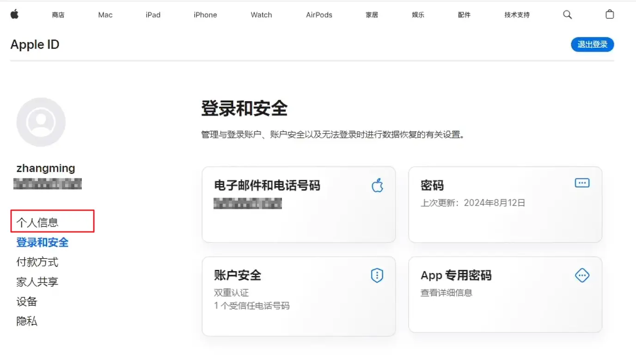This screenshot has width=636, height=364.
Task: Open 家人共享 in sidebar
Action: [x=37, y=282]
